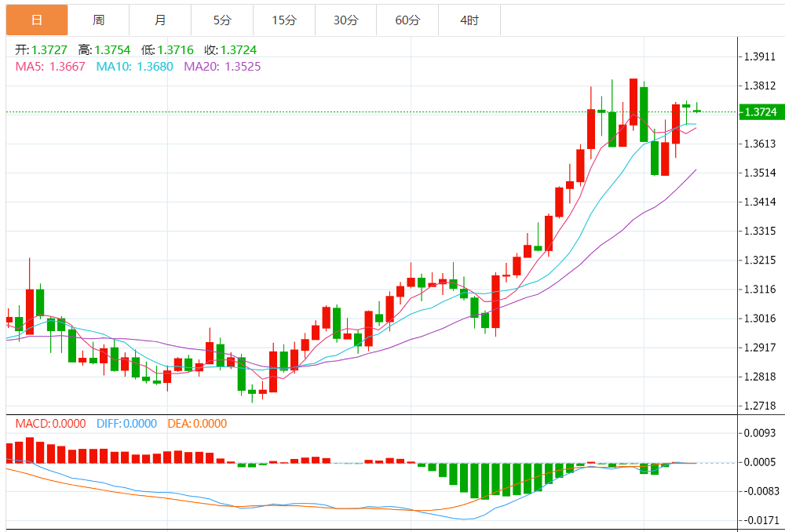Click the MA10: 1.3680 indicator value
Screen dimensions: 785x532
[135, 67]
